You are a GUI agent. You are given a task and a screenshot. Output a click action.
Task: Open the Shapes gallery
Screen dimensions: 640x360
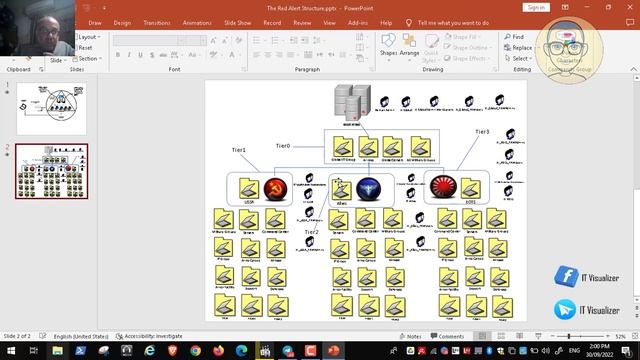(x=388, y=46)
